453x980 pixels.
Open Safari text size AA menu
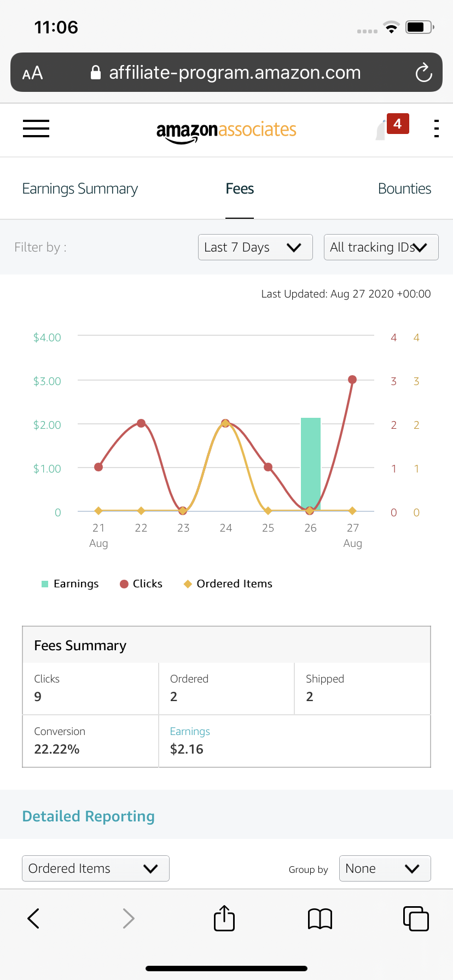coord(32,73)
